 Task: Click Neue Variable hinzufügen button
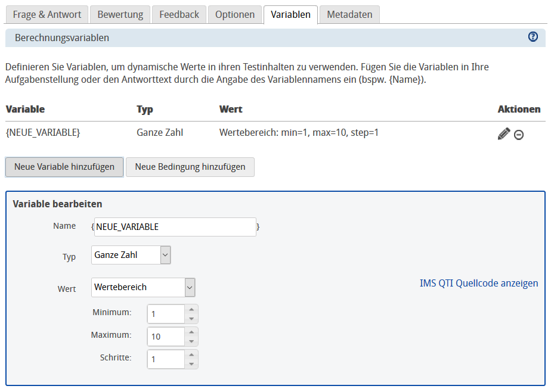coord(64,167)
